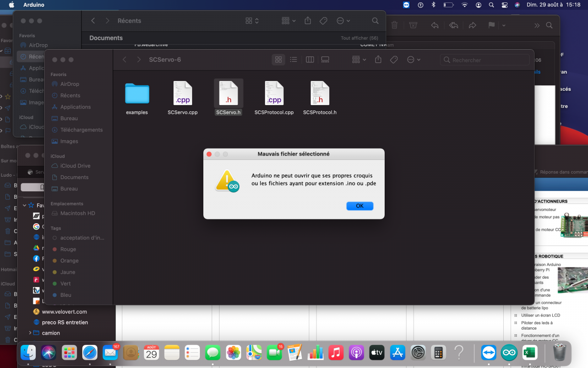Click OK in the Arduino error dialog
Image resolution: width=588 pixels, height=368 pixels.
point(360,206)
